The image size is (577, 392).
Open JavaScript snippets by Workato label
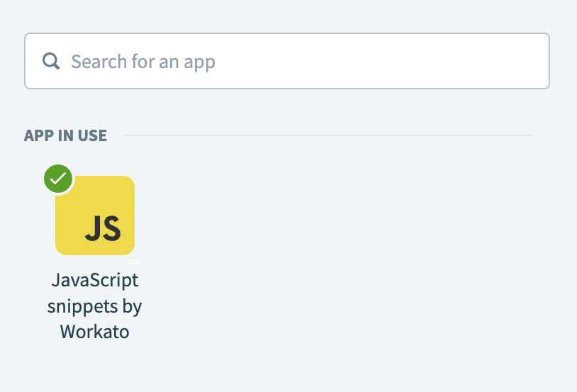click(x=94, y=306)
